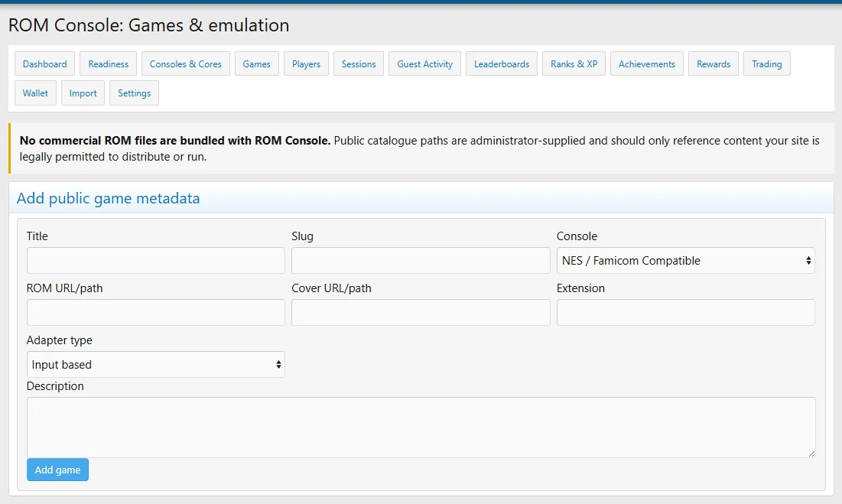Viewport: 842px width, 504px height.
Task: Click the 'No commercial ROM files' notice text
Action: (419, 148)
